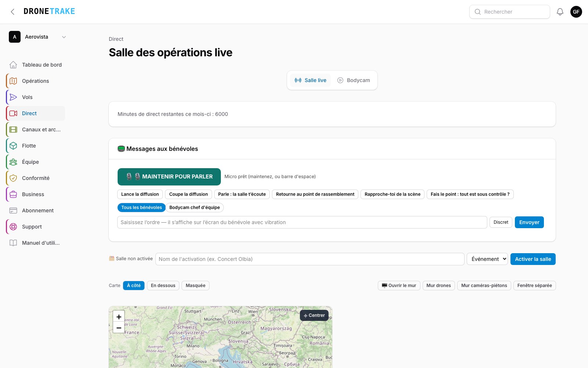Click the activation name input field
Screen dimensions: 588x368
pos(310,259)
